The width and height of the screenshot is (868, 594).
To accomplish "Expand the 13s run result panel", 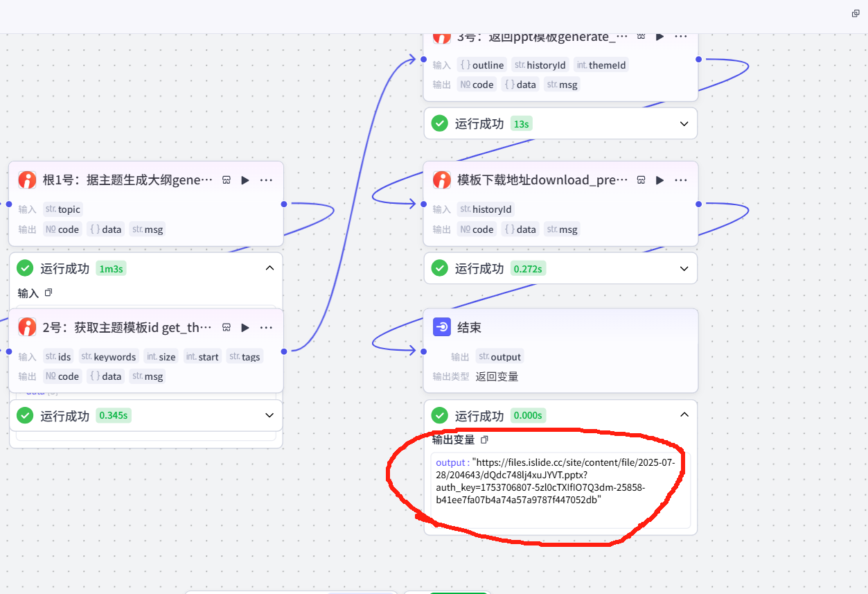I will click(684, 124).
